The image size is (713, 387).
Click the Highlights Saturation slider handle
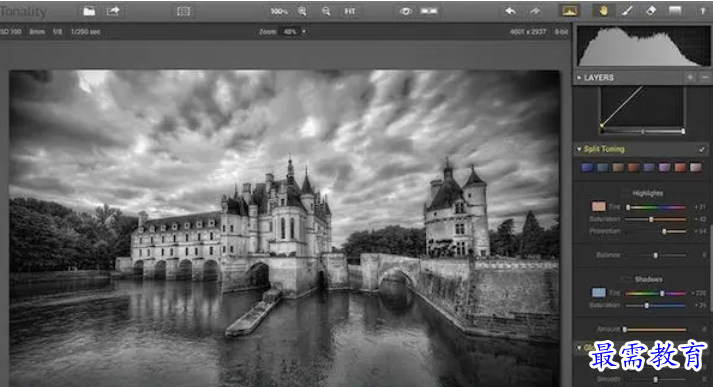pyautogui.click(x=651, y=220)
